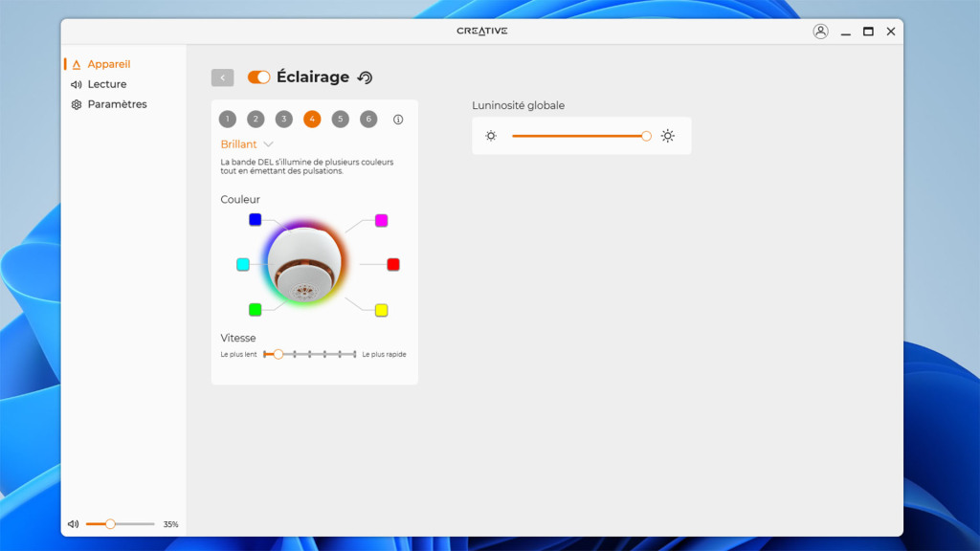
Task: Click the Lecture speaker icon in sidebar
Action: 77,84
